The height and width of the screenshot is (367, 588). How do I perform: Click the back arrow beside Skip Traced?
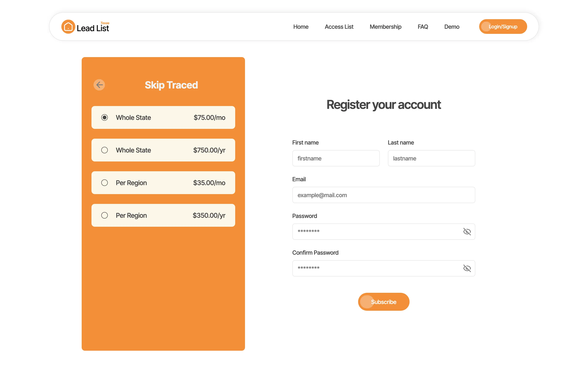tap(99, 85)
